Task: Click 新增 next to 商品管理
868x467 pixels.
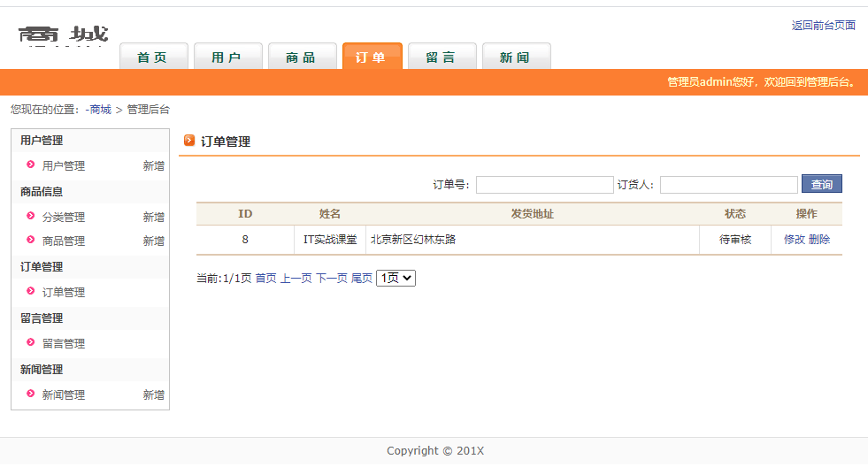Action: point(153,241)
